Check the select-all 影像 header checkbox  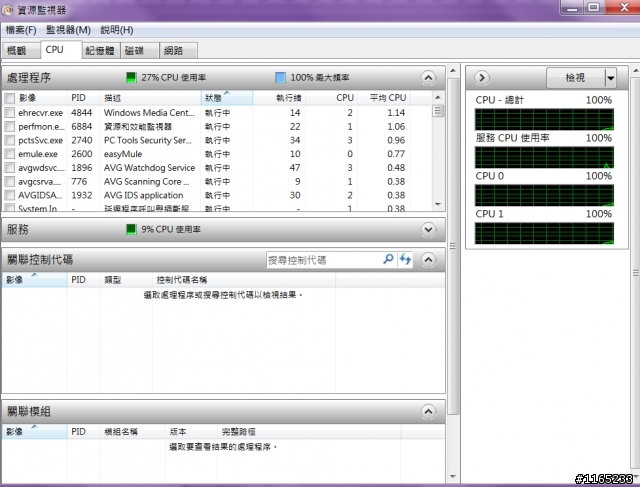pyautogui.click(x=10, y=98)
